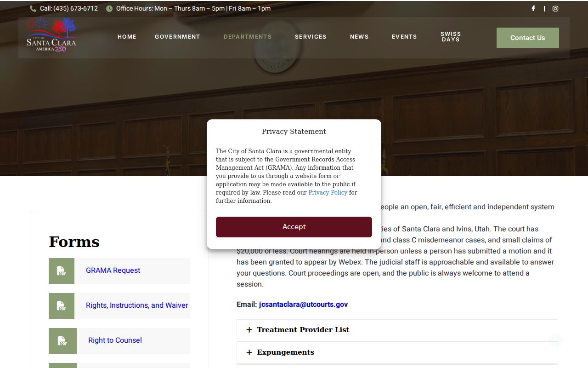Click the PDF icon for Rights, Instructions, and Waiver
Screen dimensions: 588x368
coord(62,306)
